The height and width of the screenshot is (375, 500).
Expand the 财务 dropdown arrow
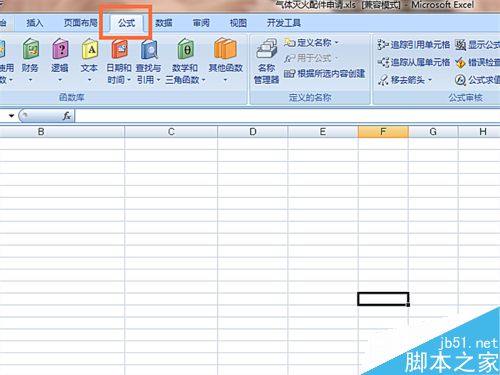click(30, 80)
